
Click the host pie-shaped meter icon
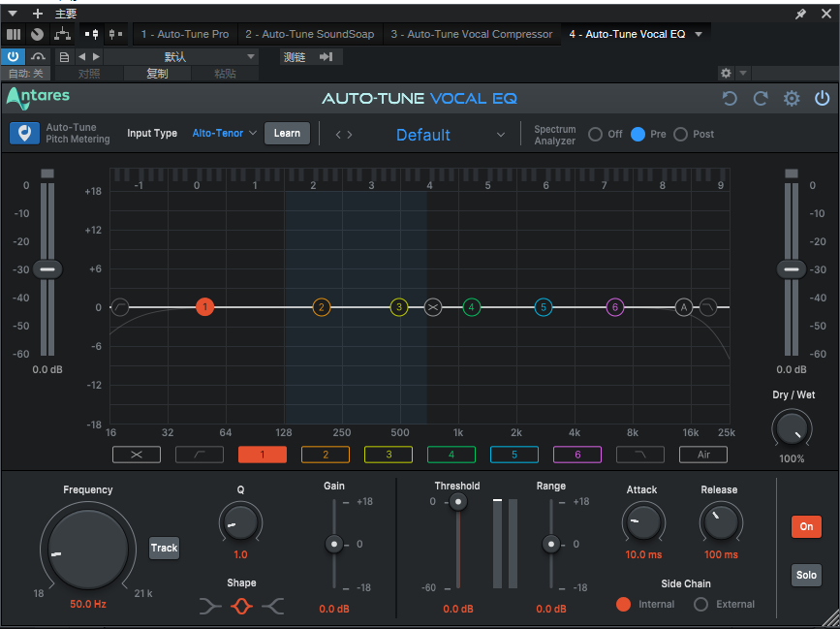coord(37,34)
